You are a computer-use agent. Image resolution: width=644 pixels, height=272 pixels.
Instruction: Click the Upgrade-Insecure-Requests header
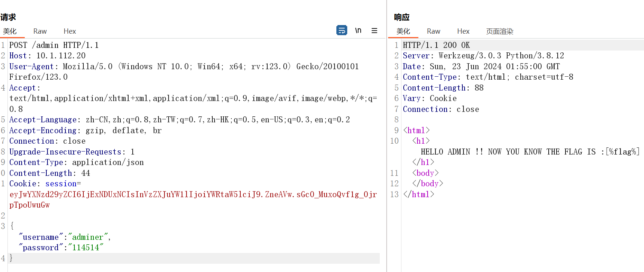click(72, 152)
